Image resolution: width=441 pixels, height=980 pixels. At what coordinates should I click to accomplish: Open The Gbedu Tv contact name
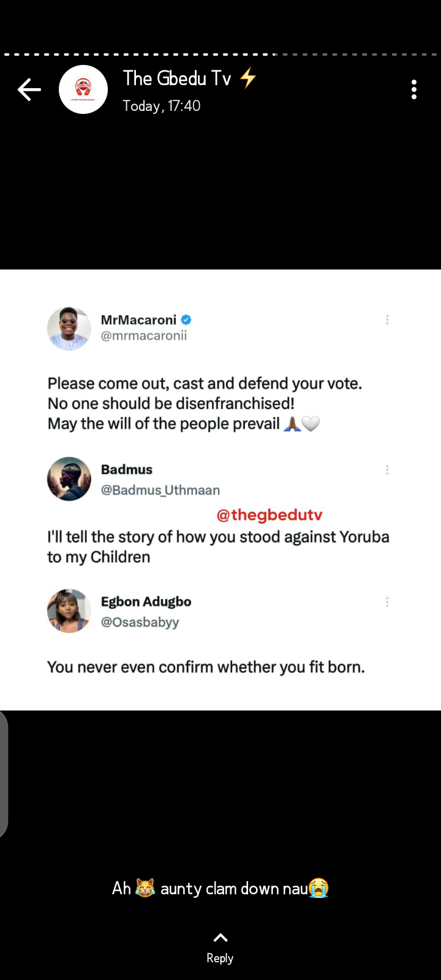pos(177,78)
